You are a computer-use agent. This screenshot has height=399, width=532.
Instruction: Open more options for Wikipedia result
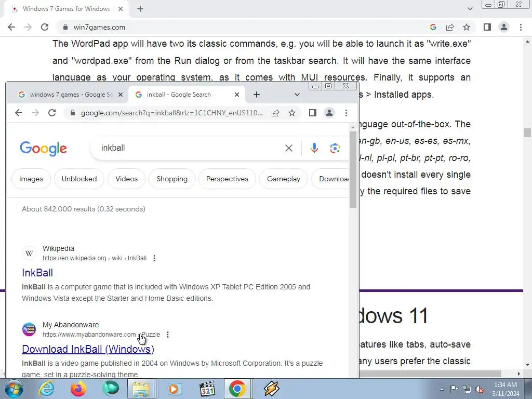pyautogui.click(x=154, y=258)
